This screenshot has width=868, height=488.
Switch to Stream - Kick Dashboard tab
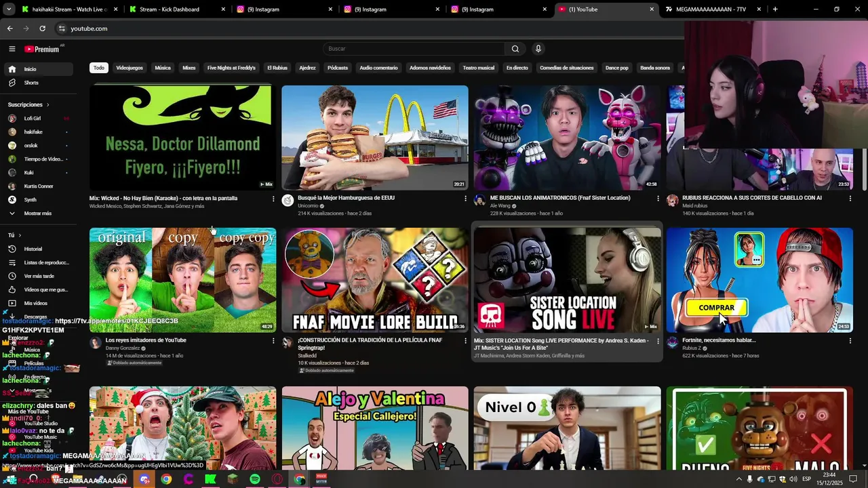point(176,9)
